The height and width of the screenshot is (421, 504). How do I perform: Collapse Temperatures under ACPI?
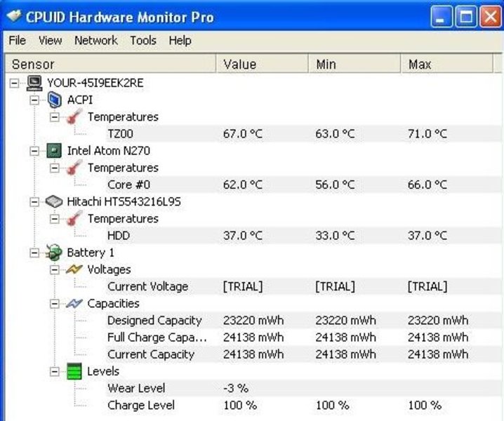(55, 117)
